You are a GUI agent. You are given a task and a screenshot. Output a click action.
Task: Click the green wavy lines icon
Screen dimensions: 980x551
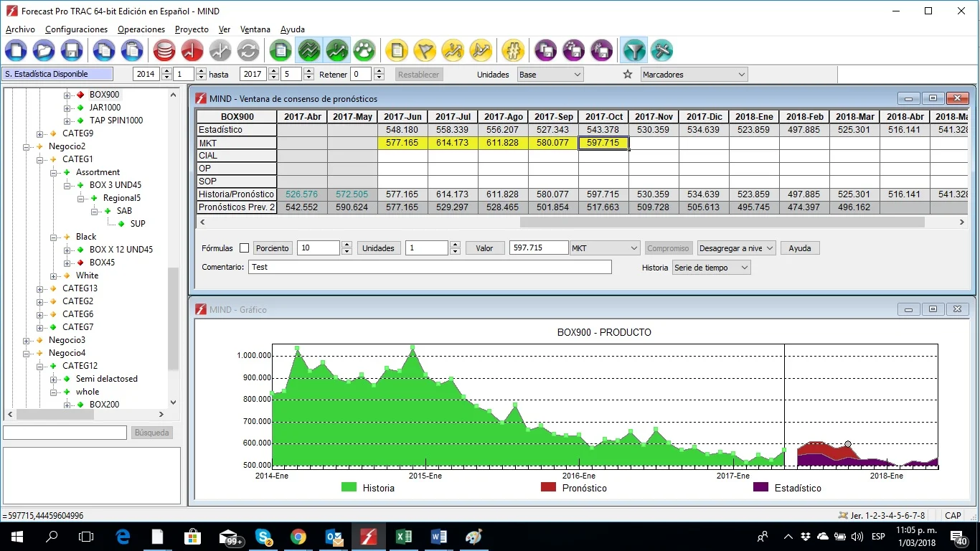coord(309,51)
